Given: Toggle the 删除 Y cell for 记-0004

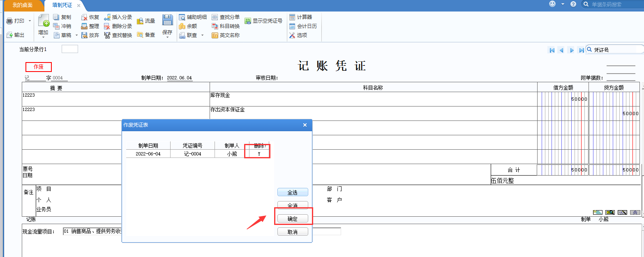Looking at the screenshot, I should (x=259, y=154).
